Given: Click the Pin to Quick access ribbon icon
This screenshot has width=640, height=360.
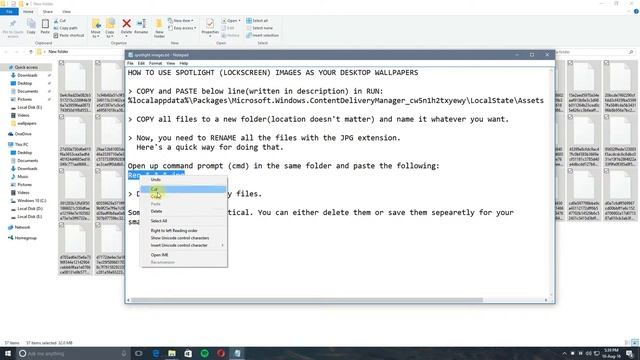Looking at the screenshot, I should tap(13, 28).
